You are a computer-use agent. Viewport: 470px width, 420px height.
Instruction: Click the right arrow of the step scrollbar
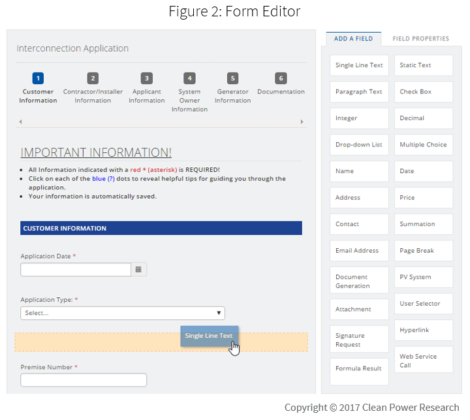302,122
